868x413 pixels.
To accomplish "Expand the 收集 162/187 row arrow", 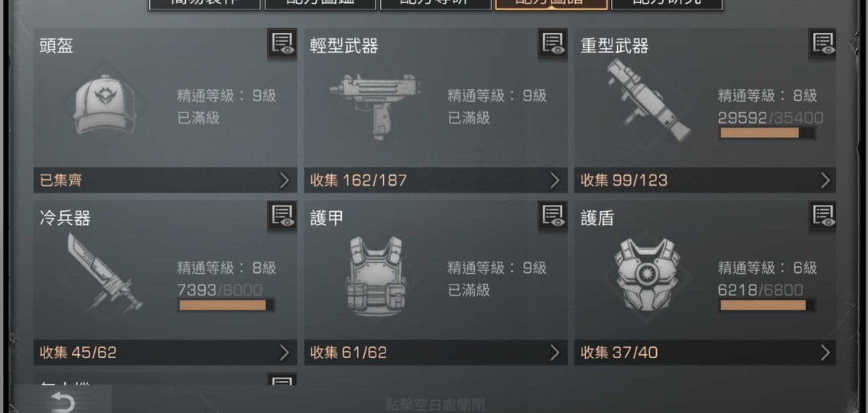I will pos(554,180).
